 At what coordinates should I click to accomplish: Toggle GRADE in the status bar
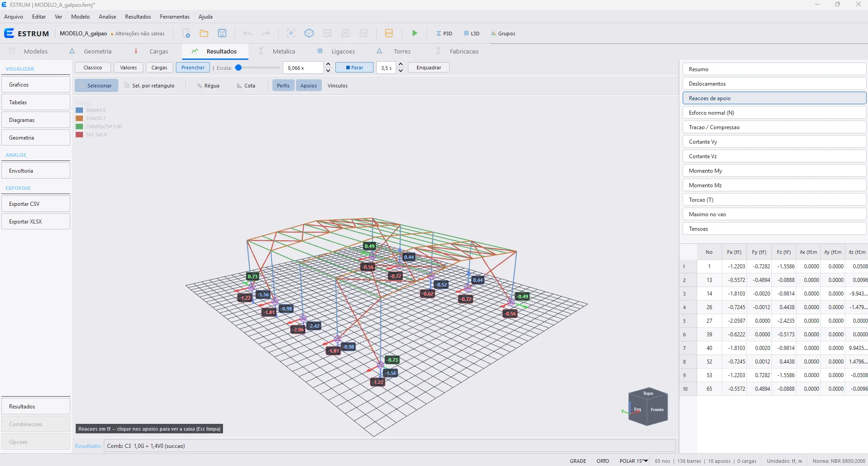pyautogui.click(x=578, y=461)
